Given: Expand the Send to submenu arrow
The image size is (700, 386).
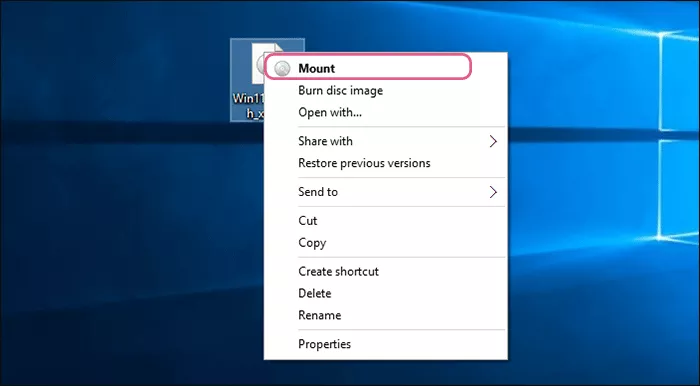Looking at the screenshot, I should point(493,192).
